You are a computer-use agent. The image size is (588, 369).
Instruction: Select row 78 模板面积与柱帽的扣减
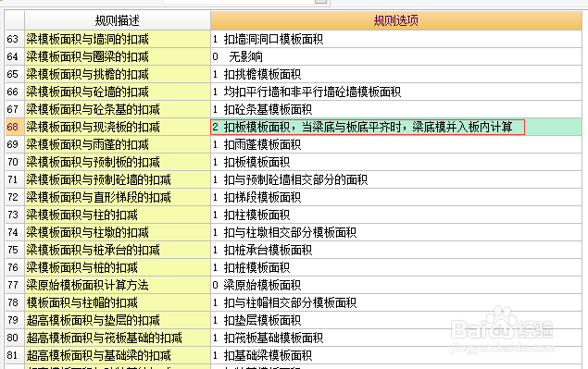pos(118,302)
